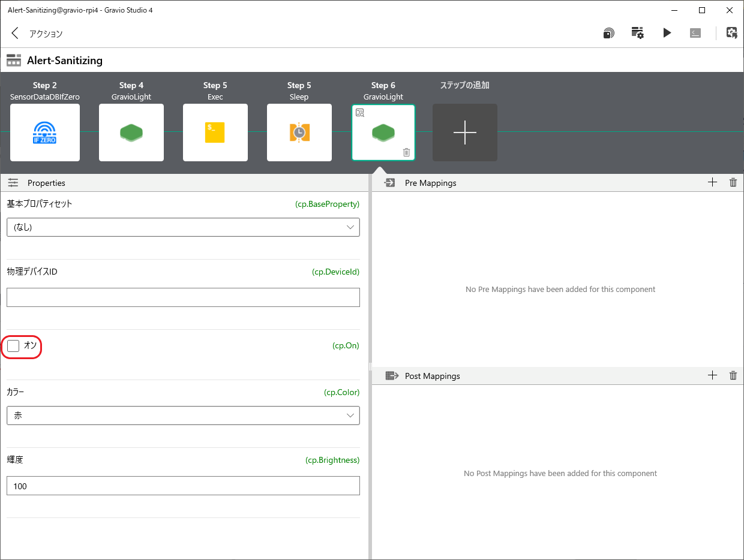
Task: Delete Post Mappings with trash icon
Action: point(733,375)
